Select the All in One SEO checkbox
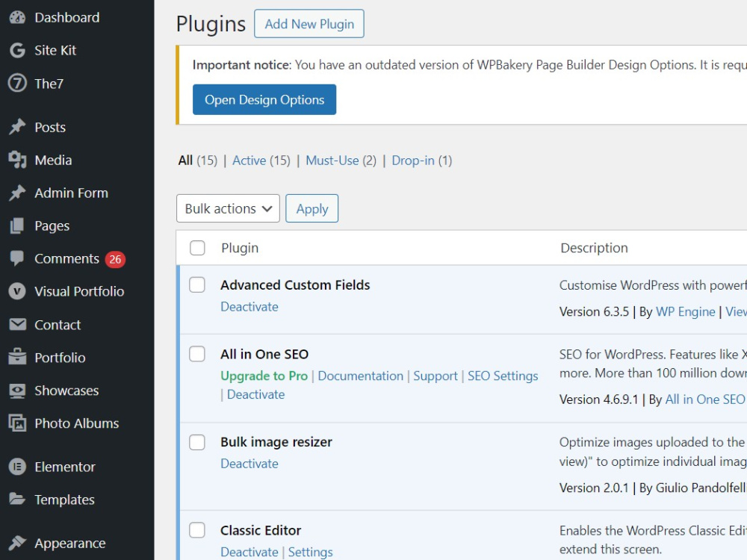 197,354
